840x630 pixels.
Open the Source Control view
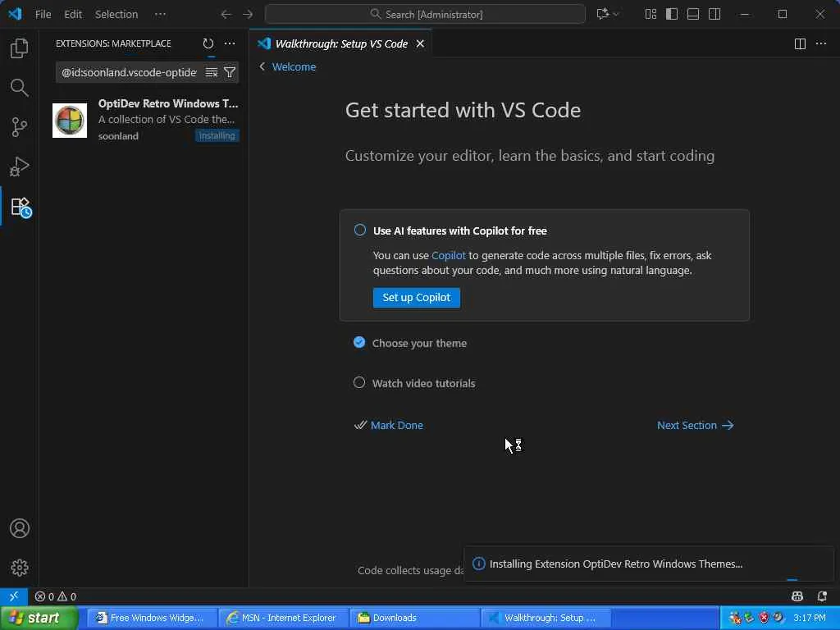[x=20, y=127]
